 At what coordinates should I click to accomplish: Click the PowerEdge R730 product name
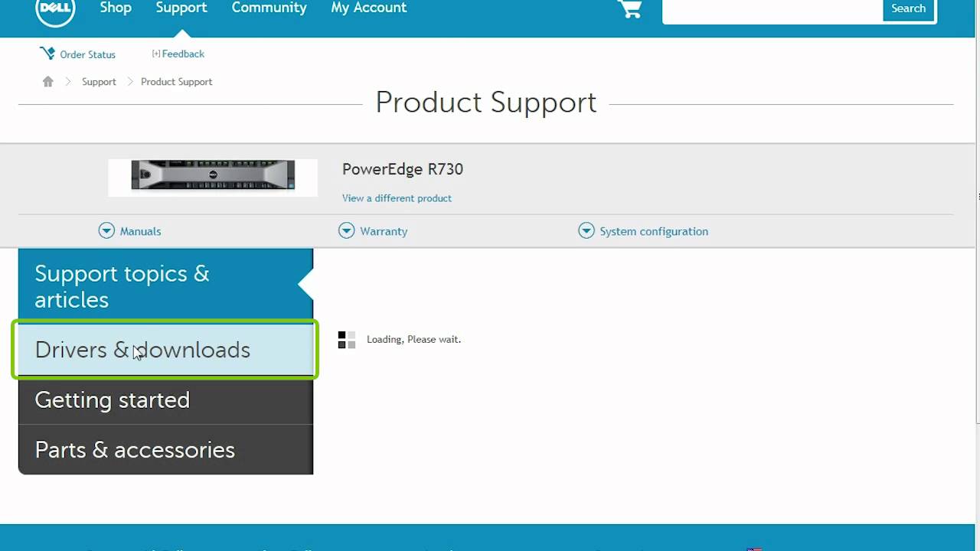[403, 169]
